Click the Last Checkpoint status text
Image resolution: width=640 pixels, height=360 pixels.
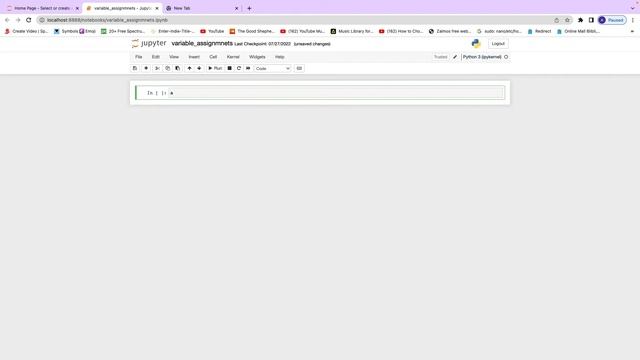pos(262,44)
